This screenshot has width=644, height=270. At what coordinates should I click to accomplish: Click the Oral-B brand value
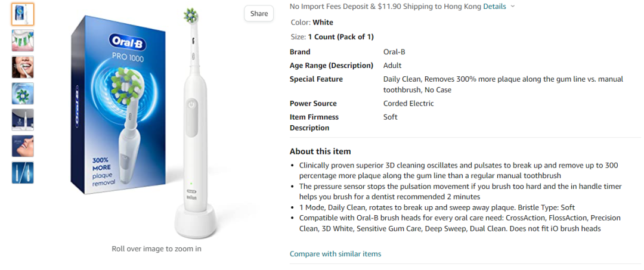click(x=394, y=52)
